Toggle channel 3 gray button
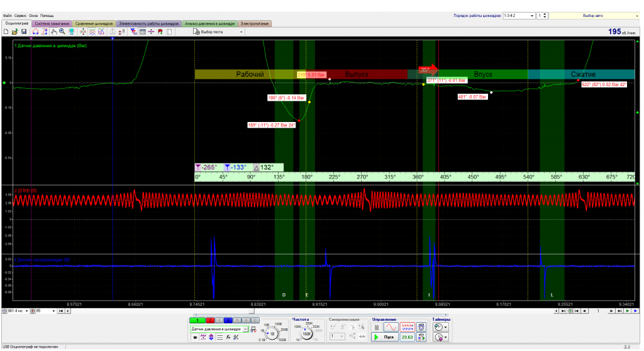644x351 pixels. pos(219,320)
